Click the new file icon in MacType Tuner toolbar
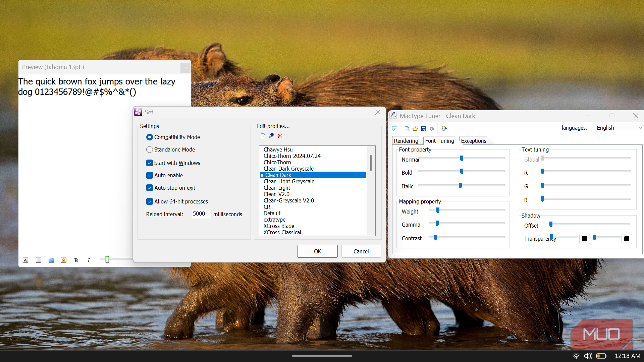Image resolution: width=644 pixels, height=362 pixels. [x=407, y=128]
